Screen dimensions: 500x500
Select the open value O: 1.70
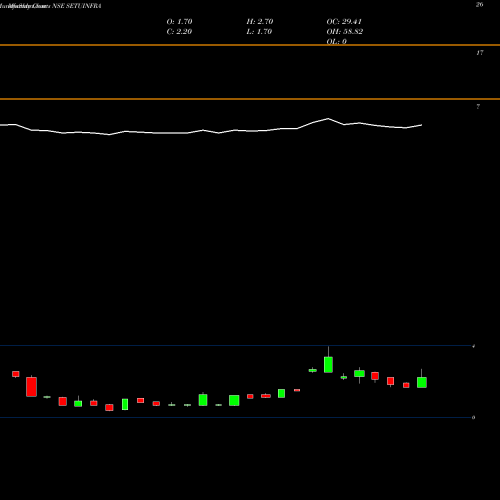click(x=179, y=22)
